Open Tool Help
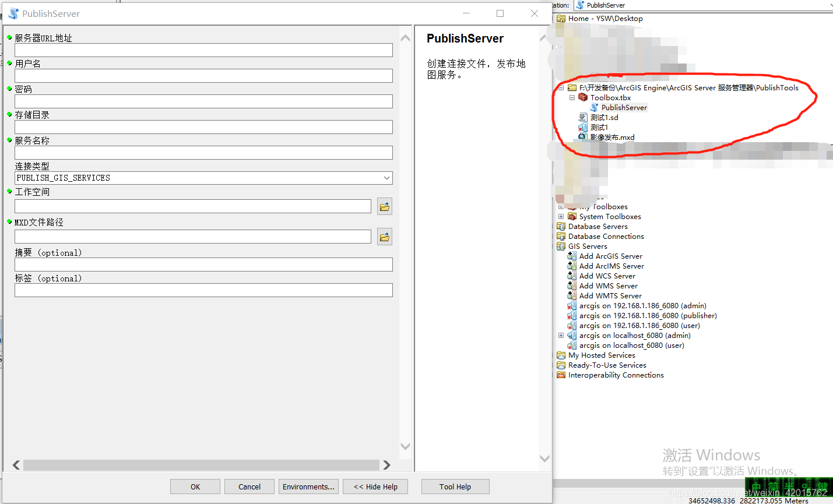 point(455,487)
